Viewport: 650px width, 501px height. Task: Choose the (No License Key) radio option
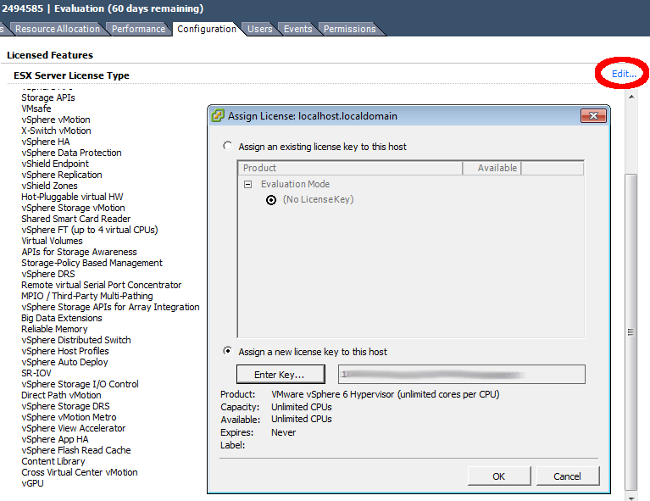(271, 200)
